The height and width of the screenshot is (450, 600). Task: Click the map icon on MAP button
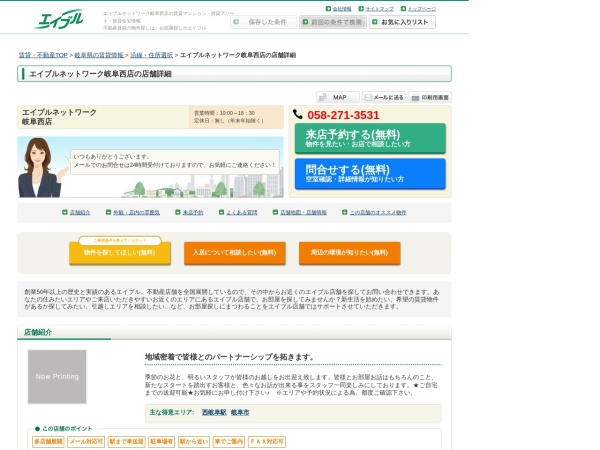[323, 98]
